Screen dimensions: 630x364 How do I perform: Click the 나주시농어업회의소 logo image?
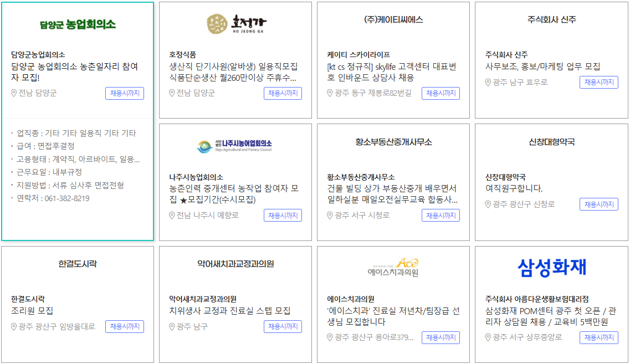[234, 146]
